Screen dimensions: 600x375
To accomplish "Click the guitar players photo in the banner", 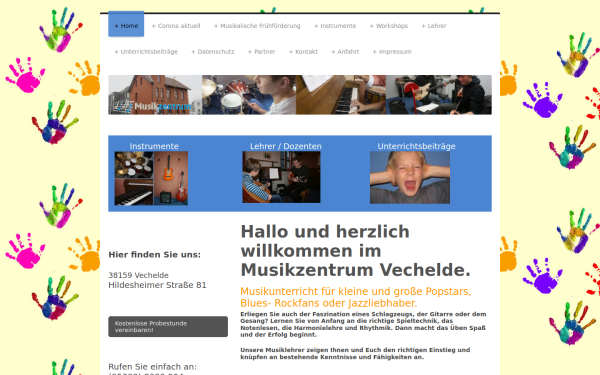I will click(x=439, y=95).
